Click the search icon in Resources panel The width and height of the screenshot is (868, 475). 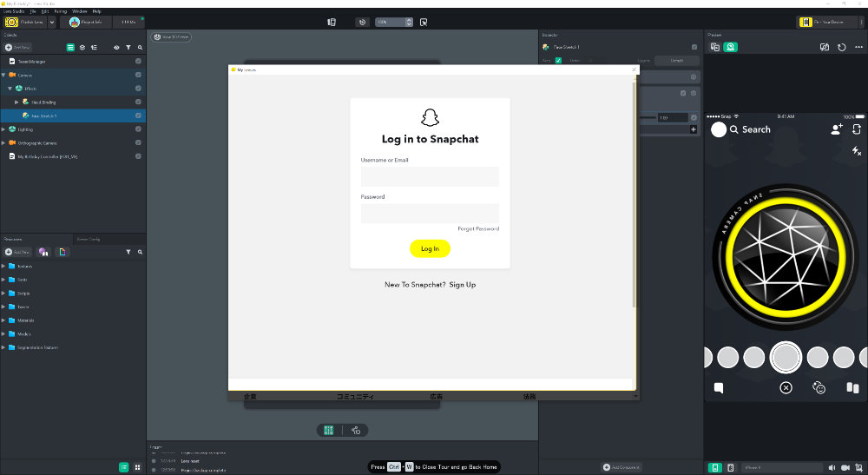[140, 252]
